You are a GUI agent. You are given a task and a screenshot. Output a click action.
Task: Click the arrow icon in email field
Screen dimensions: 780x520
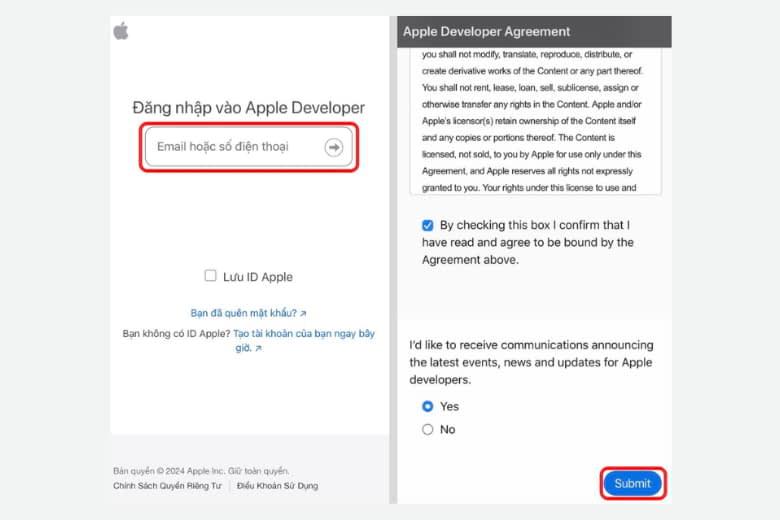coord(334,147)
